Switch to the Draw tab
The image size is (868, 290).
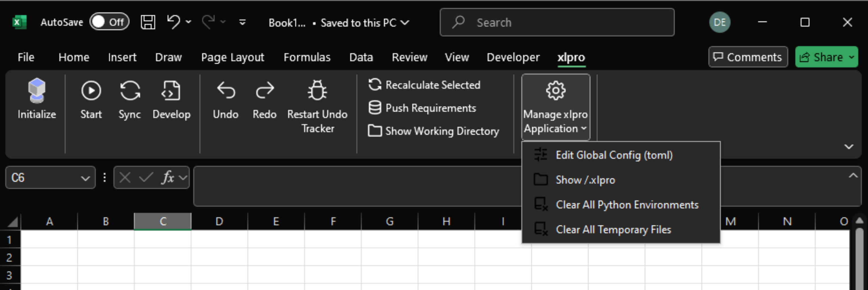pyautogui.click(x=168, y=57)
